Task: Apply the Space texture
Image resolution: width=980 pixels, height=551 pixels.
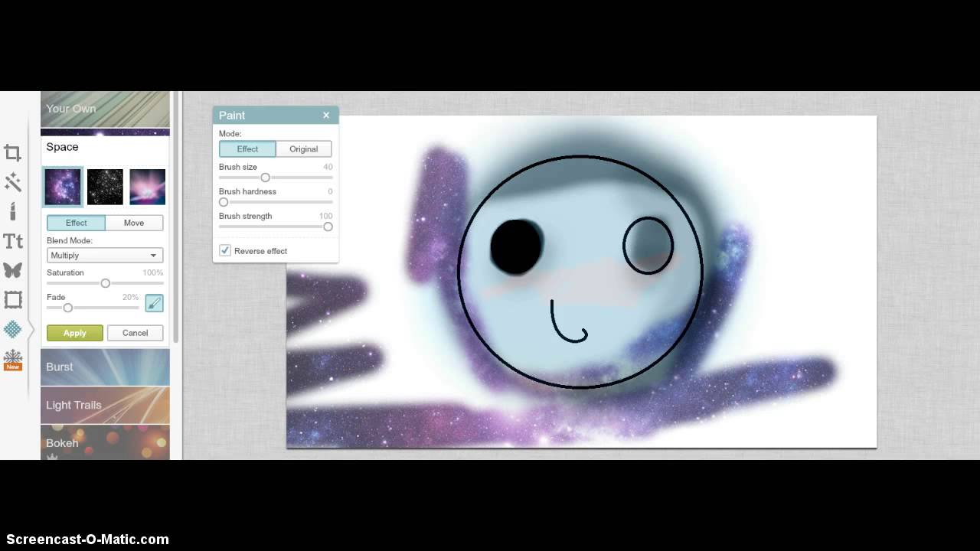Action: (x=74, y=333)
